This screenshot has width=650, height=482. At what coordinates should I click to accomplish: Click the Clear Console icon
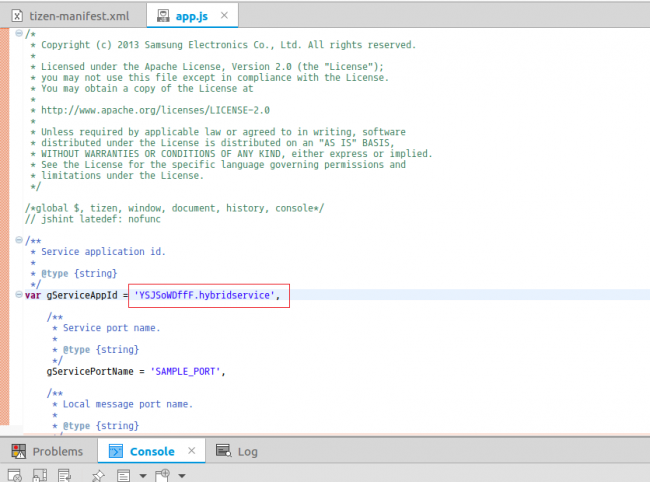[14, 476]
